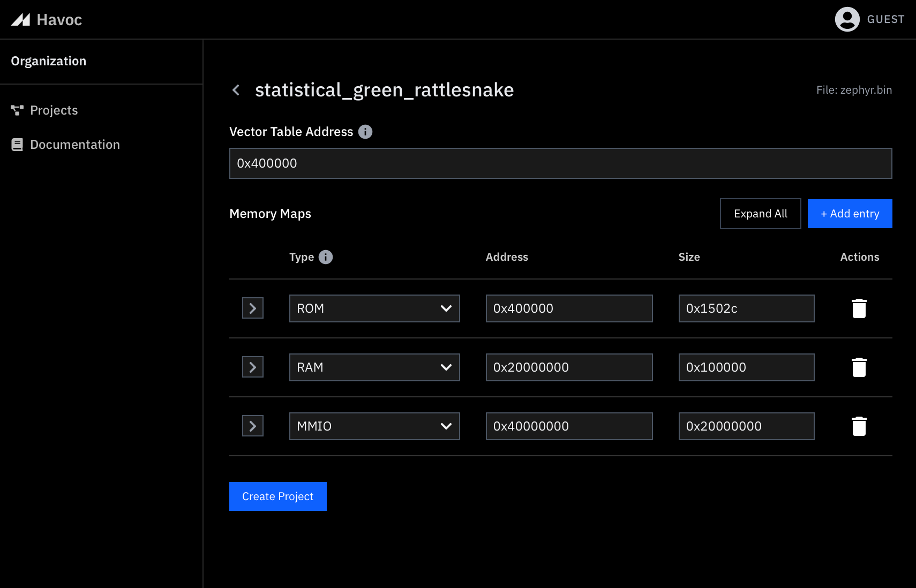Click the Projects sidebar icon
The height and width of the screenshot is (588, 916).
pos(17,110)
